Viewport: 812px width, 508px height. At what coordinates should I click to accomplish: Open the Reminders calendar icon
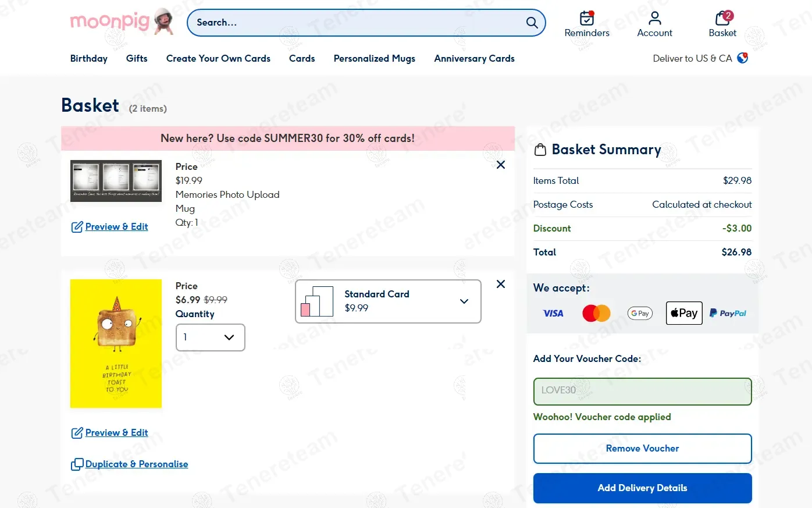pos(587,18)
